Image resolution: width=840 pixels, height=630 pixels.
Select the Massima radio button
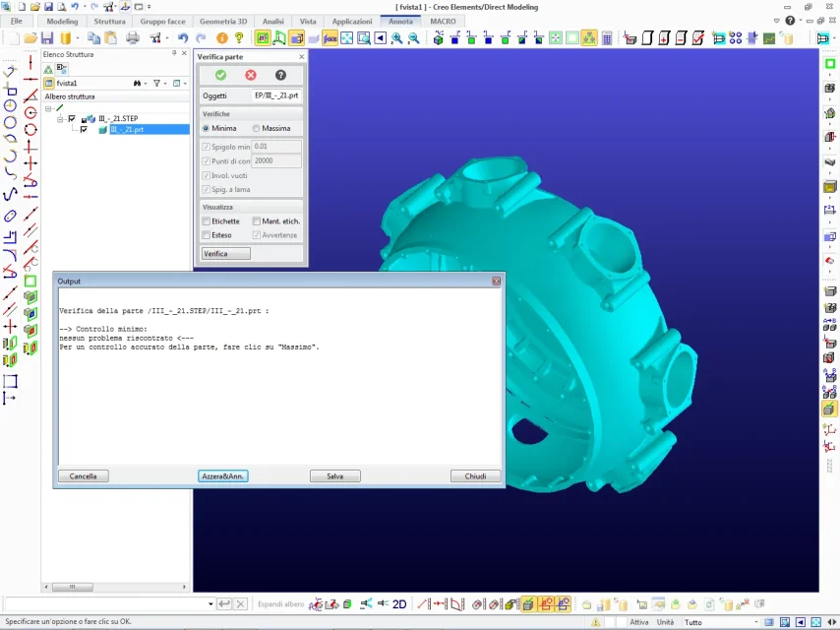pyautogui.click(x=256, y=129)
